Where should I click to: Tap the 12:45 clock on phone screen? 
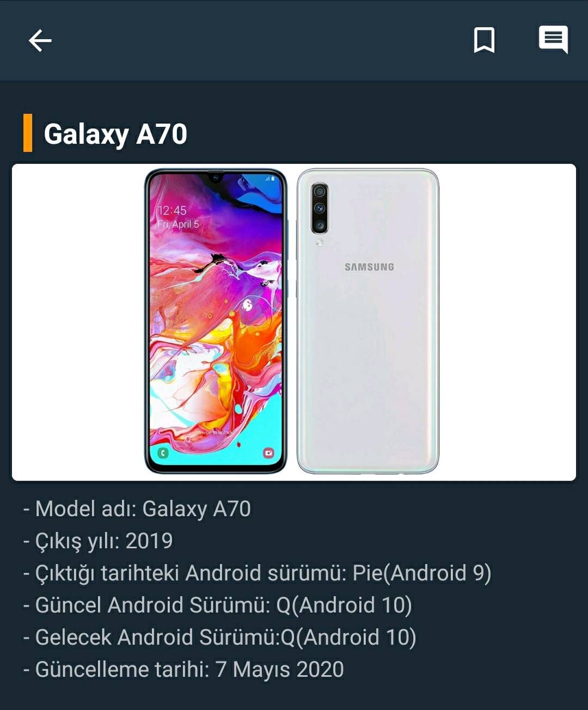tap(172, 211)
